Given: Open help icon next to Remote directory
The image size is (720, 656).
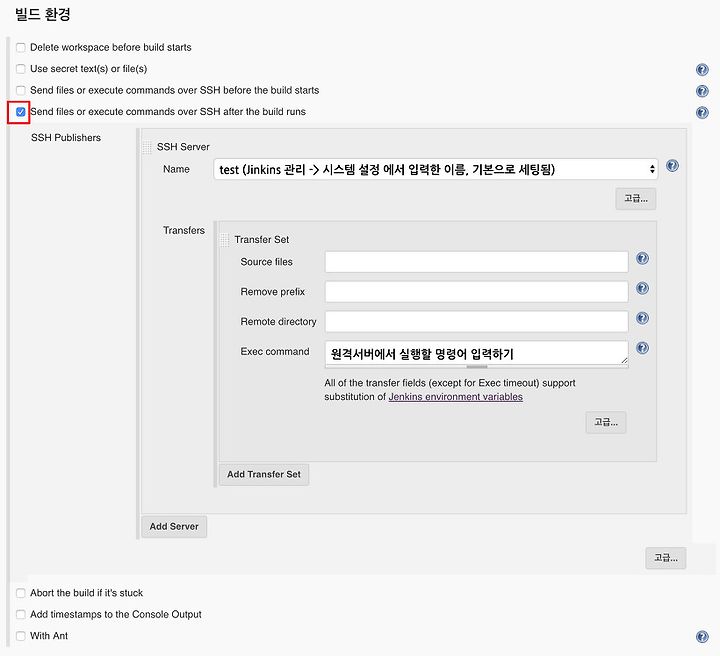Looking at the screenshot, I should point(642,318).
